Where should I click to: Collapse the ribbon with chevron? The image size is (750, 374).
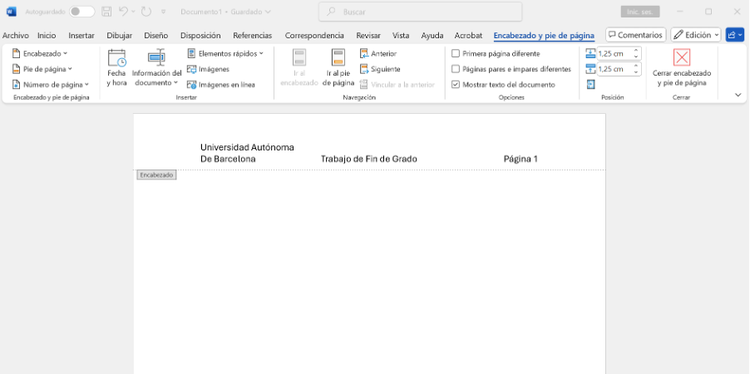tap(738, 95)
